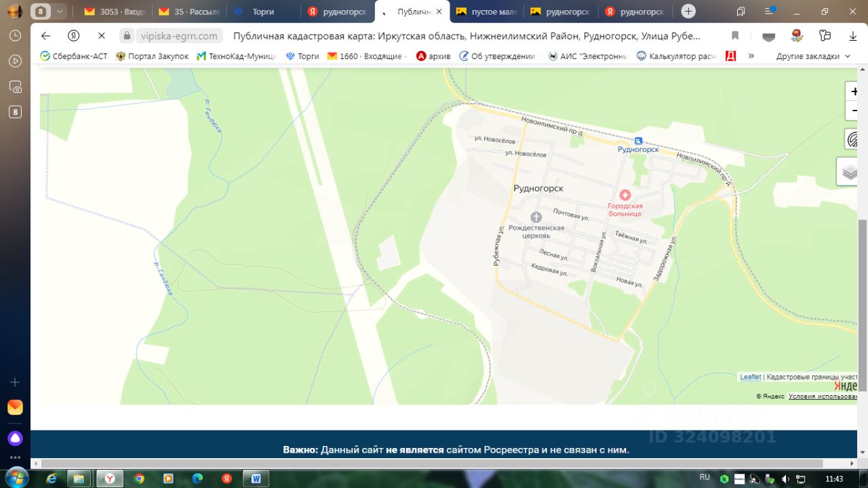Open the Торги bookmark in bookmarks bar
The width and height of the screenshot is (868, 488).
302,56
